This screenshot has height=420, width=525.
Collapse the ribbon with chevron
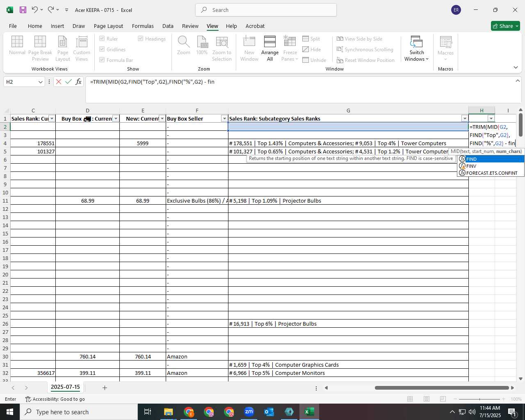click(516, 67)
